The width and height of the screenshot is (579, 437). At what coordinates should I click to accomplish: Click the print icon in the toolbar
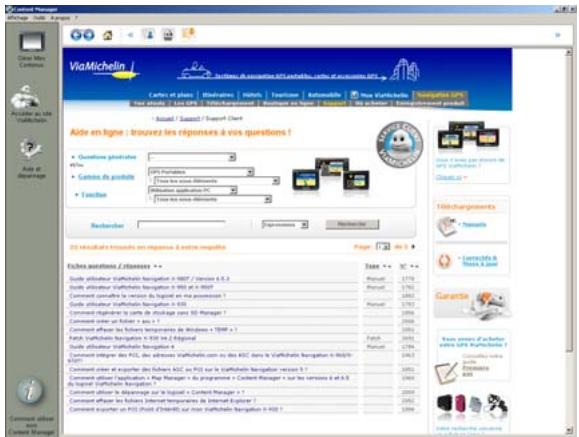(x=168, y=35)
